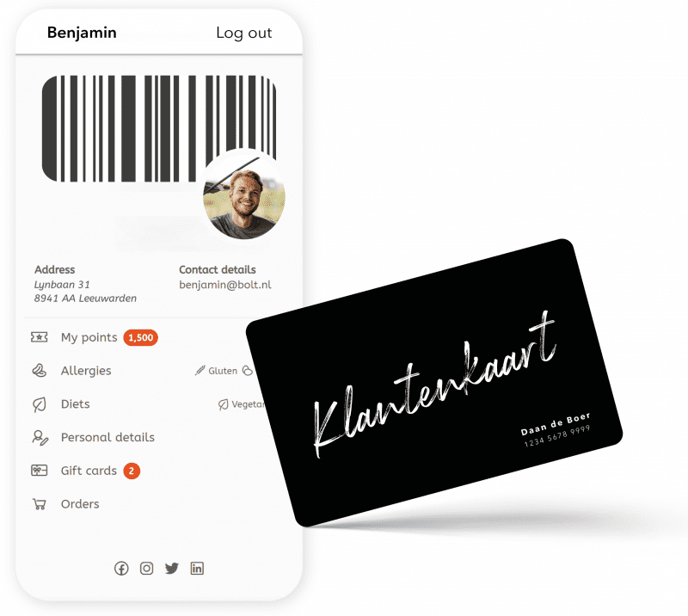
Task: Open the Instagram icon link
Action: point(146,568)
